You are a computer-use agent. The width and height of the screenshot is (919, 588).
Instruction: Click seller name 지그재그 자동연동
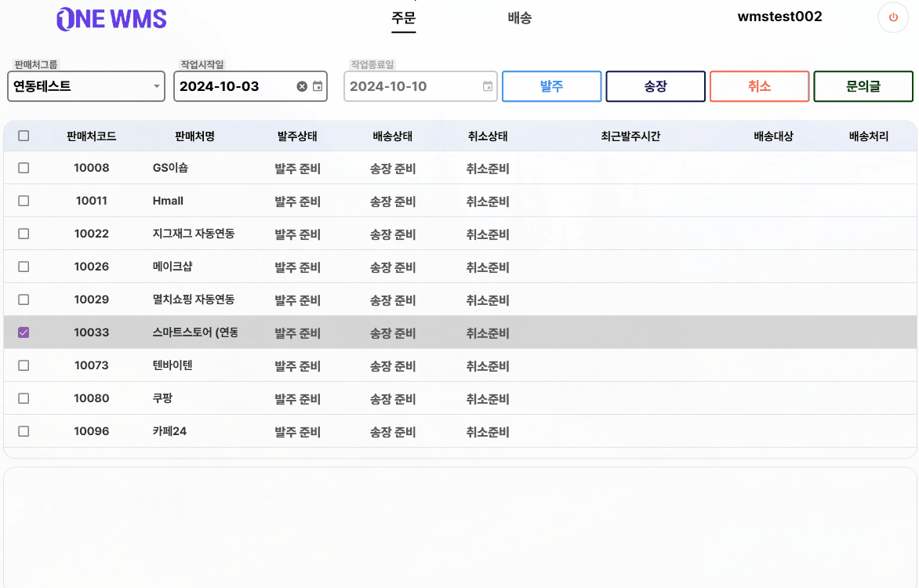click(194, 234)
